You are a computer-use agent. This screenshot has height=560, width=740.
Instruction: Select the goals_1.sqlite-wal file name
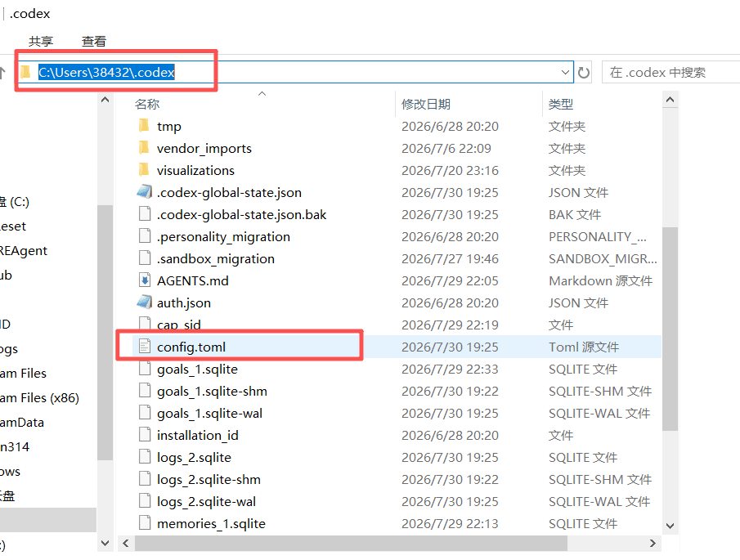click(209, 414)
